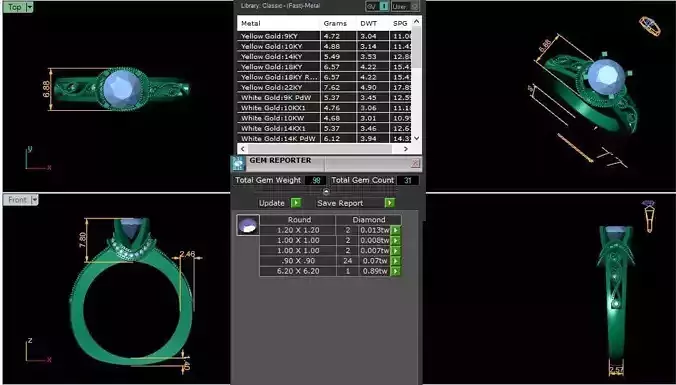Click the 7.80 dimension in Front viewport

[x=83, y=240]
